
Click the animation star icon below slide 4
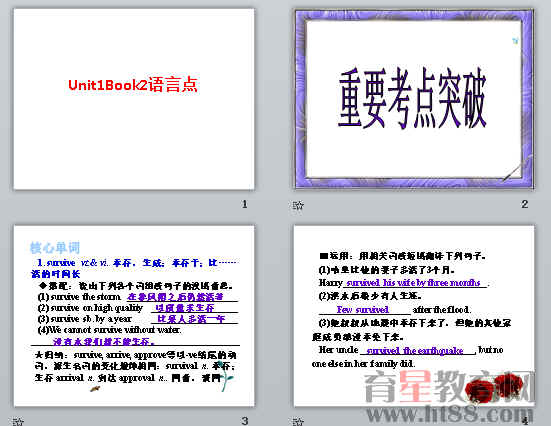click(298, 421)
